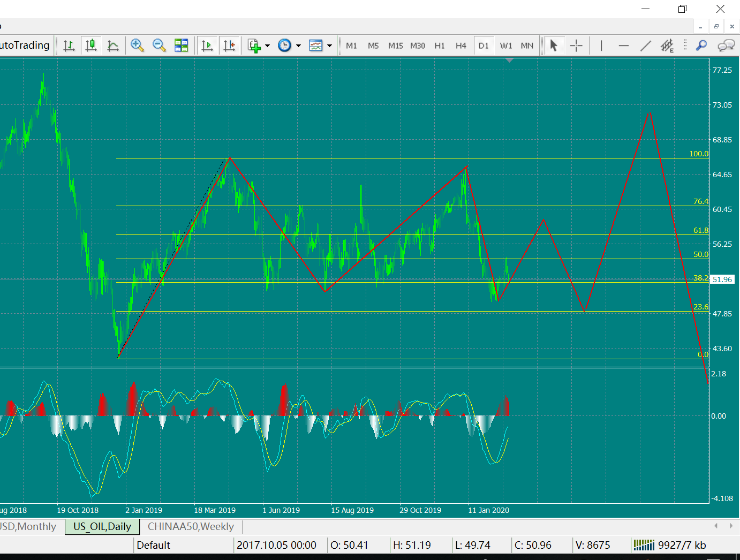Open the chart templates button

(x=316, y=46)
